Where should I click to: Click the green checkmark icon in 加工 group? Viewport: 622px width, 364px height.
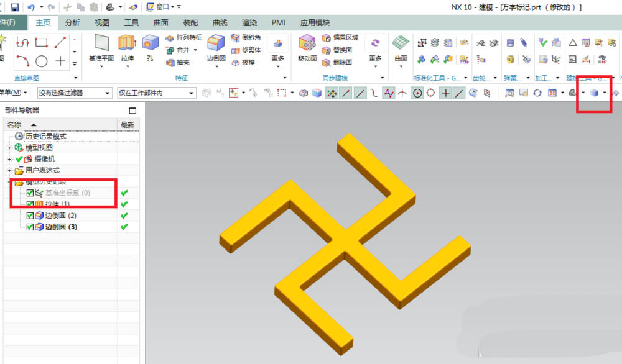[x=542, y=42]
